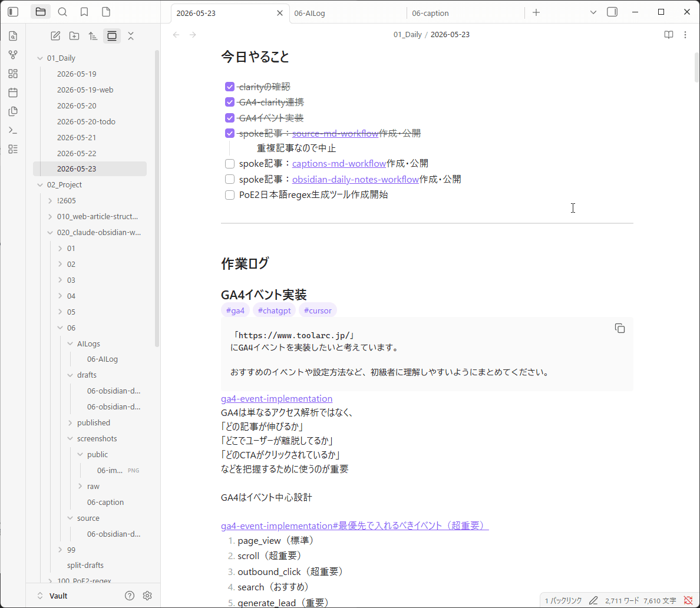Expand the published folder
Viewport: 700px width, 608px height.
(x=70, y=423)
